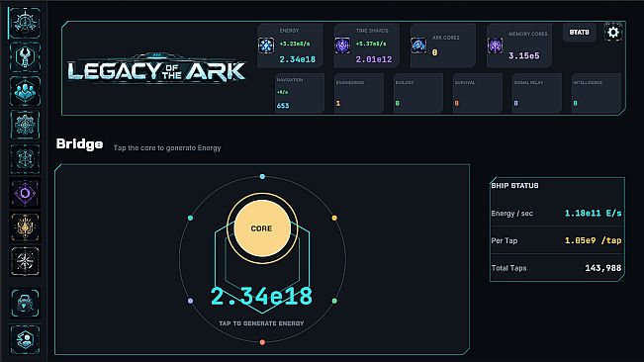
Task: Click the Total Taps 143,988 value
Action: [x=602, y=268]
